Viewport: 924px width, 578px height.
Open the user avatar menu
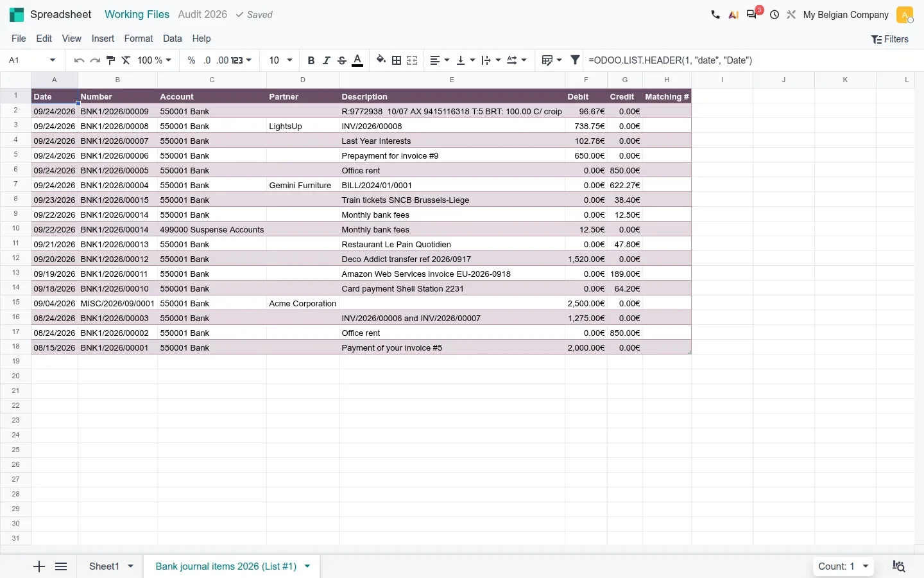coord(905,15)
